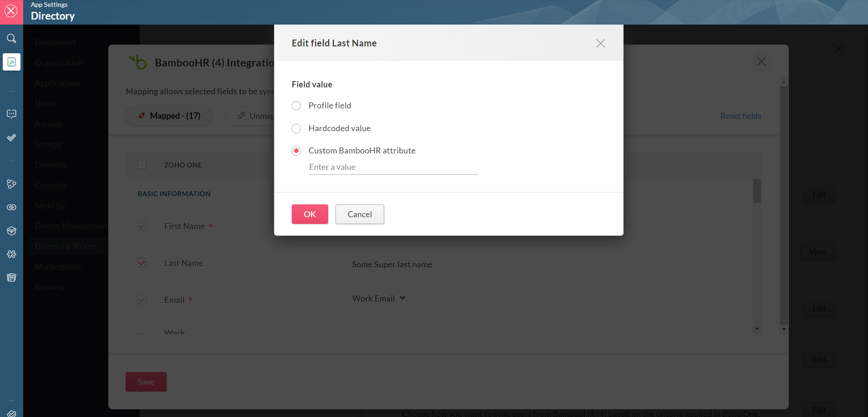Toggle the First Name row checkbox

[x=142, y=226]
